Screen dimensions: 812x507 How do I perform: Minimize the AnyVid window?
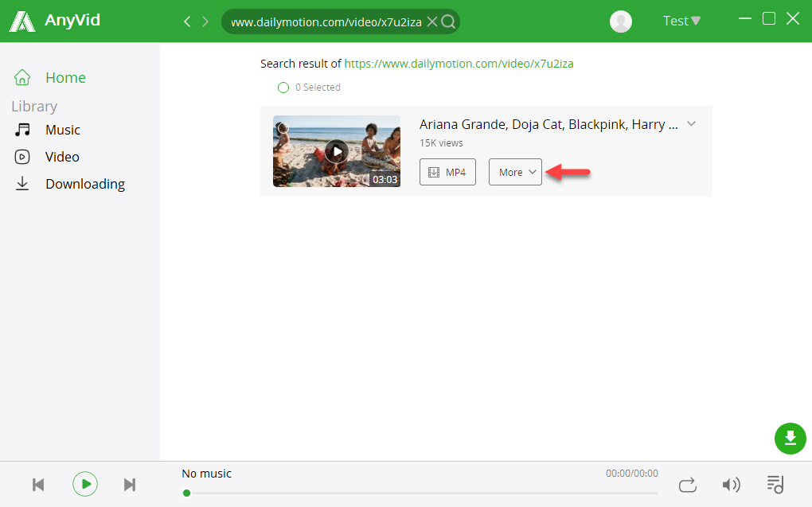744,18
